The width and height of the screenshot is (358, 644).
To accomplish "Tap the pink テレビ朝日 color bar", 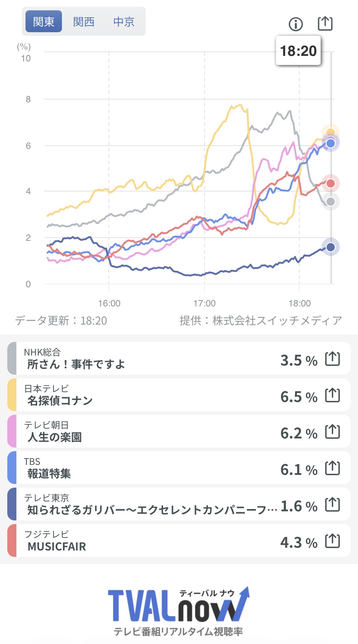I will [x=12, y=431].
